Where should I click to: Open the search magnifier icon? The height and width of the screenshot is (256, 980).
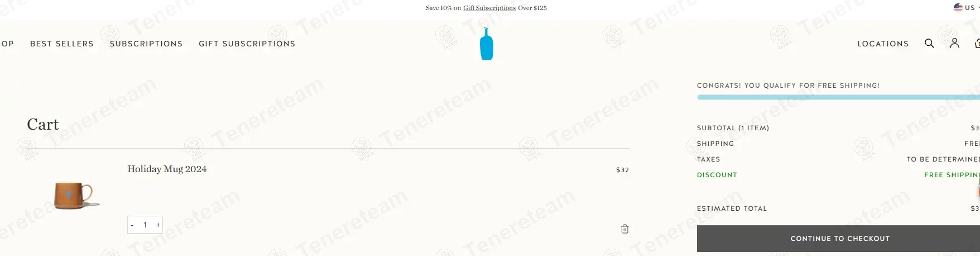coord(929,43)
